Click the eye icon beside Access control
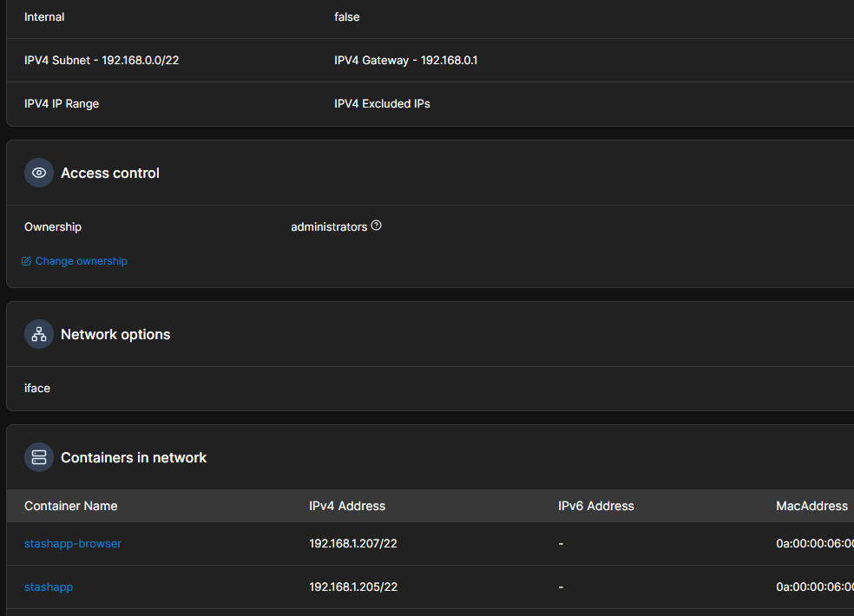The height and width of the screenshot is (616, 854). coord(39,174)
